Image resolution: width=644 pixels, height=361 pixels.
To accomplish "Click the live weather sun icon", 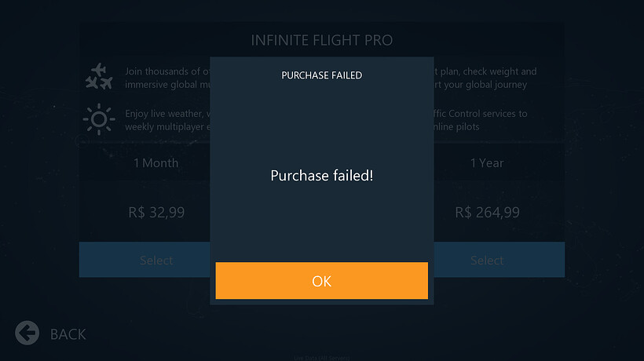I will (99, 120).
